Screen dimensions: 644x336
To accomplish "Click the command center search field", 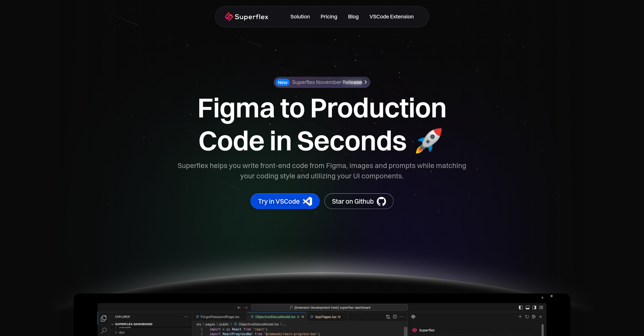I will point(330,308).
